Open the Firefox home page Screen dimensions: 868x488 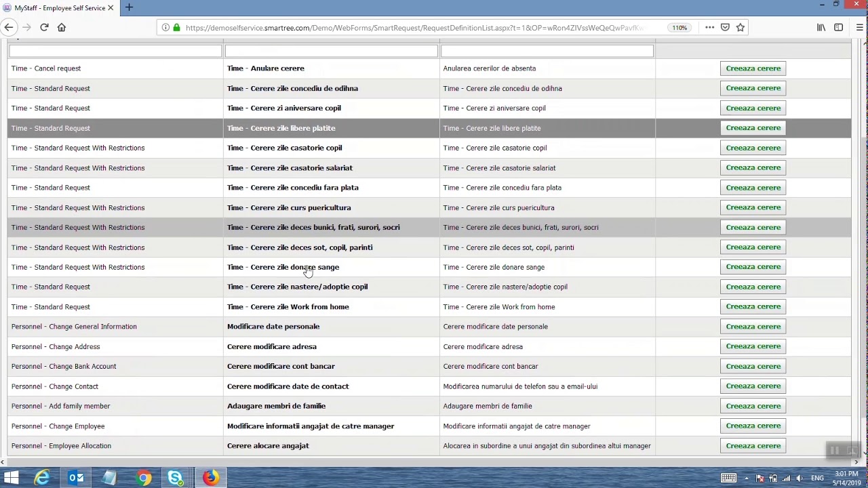tap(62, 27)
